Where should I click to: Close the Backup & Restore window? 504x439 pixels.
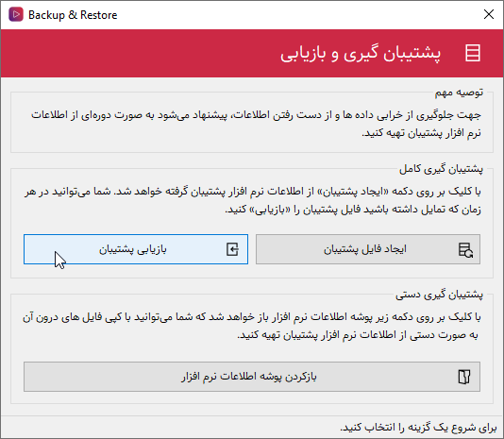coord(489,14)
